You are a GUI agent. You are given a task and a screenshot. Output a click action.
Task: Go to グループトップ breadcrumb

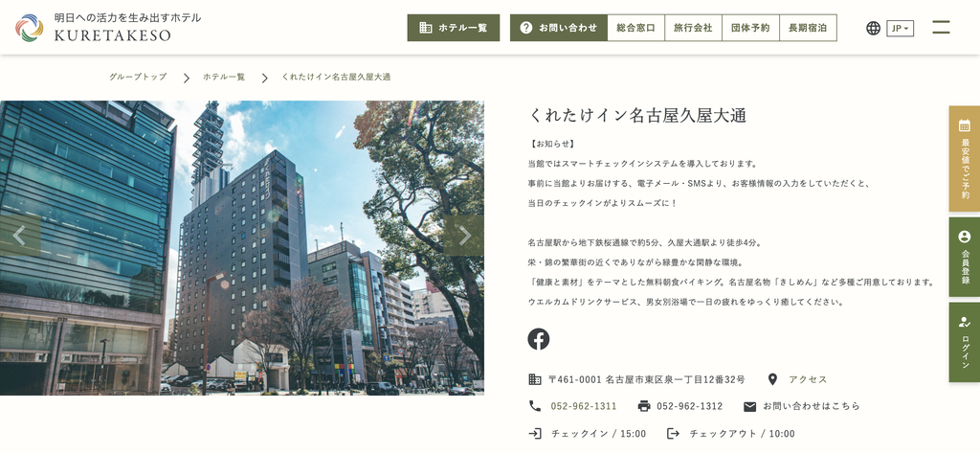138,77
